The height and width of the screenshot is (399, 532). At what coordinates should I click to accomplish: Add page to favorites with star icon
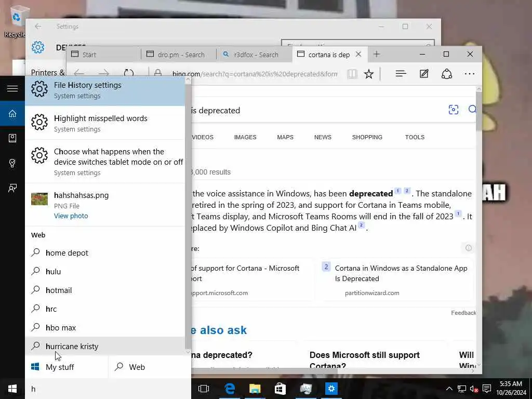pyautogui.click(x=369, y=74)
